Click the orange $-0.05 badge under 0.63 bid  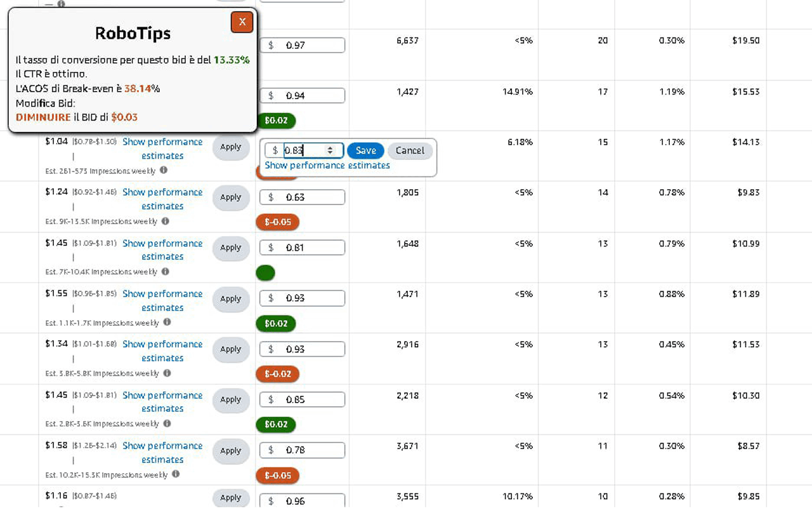277,222
